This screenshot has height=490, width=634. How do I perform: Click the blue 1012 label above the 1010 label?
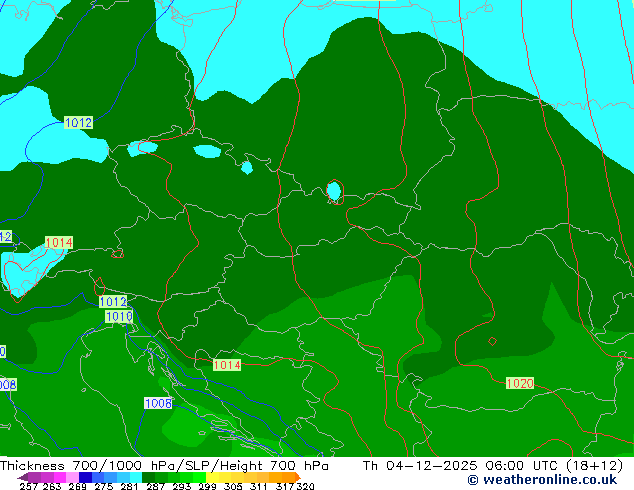[113, 302]
